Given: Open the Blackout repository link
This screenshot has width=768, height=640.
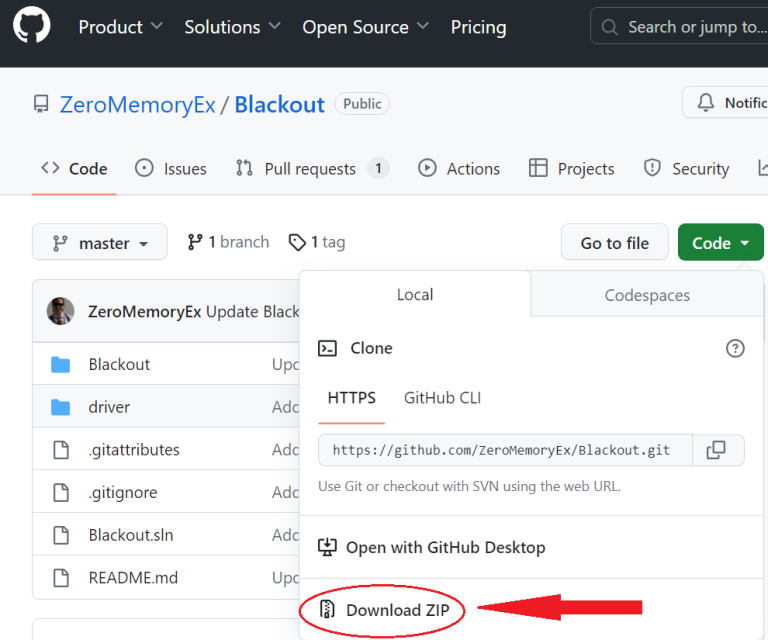Looking at the screenshot, I should (x=279, y=104).
